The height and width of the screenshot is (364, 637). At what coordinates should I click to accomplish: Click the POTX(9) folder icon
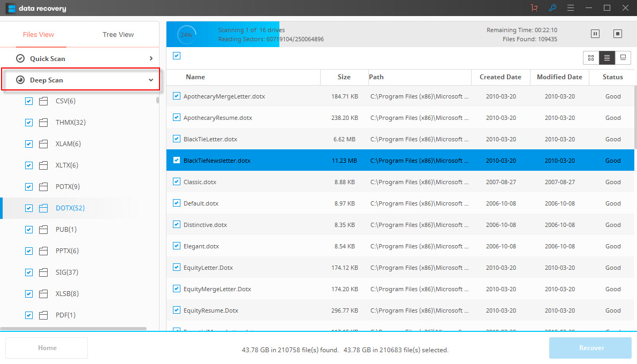click(43, 187)
